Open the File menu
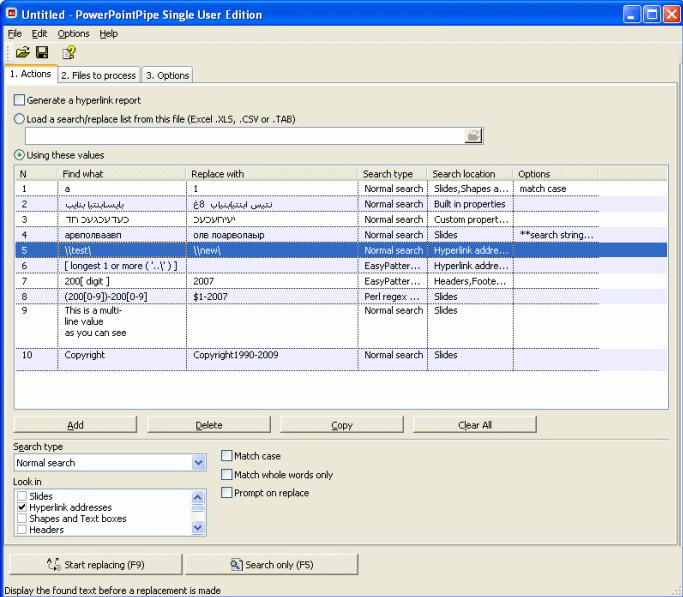 click(14, 34)
